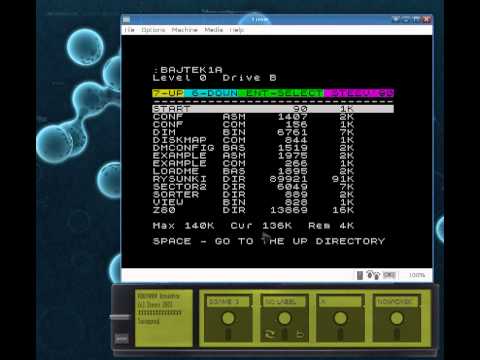Click the disk status icon in status bar
Screen dimensions: 480x360
(x=360, y=275)
